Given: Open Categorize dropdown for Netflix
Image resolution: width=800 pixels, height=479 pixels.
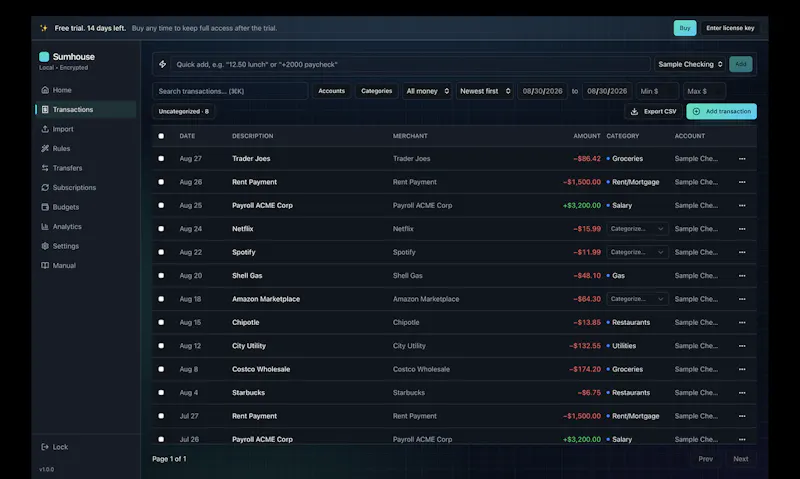Looking at the screenshot, I should coord(637,229).
